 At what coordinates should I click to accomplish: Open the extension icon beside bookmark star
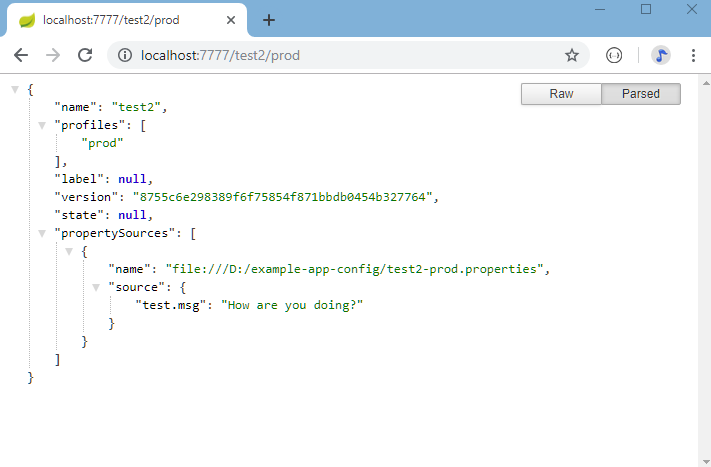click(x=614, y=56)
